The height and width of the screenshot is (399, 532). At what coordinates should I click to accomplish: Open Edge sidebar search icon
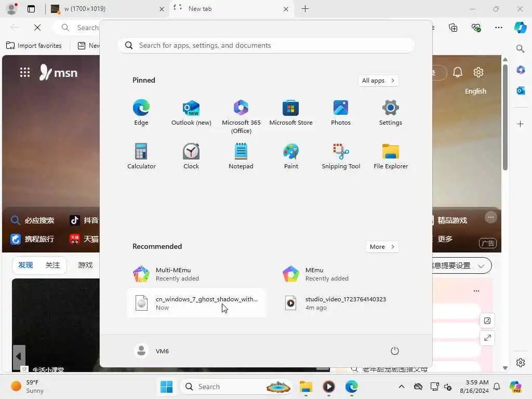point(520,49)
